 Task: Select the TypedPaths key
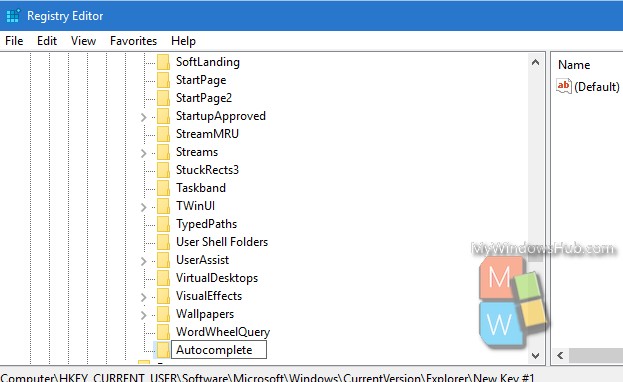pos(206,224)
